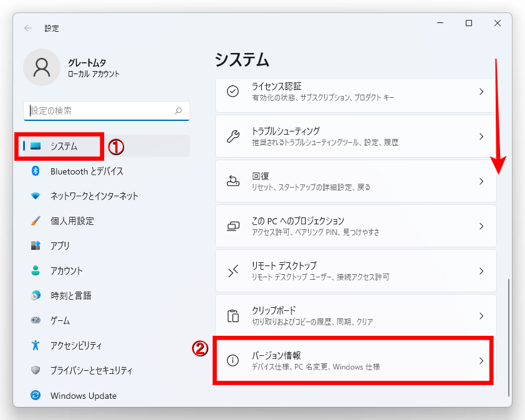Click the クリップボード clipboard icon
525x420 pixels.
[233, 316]
